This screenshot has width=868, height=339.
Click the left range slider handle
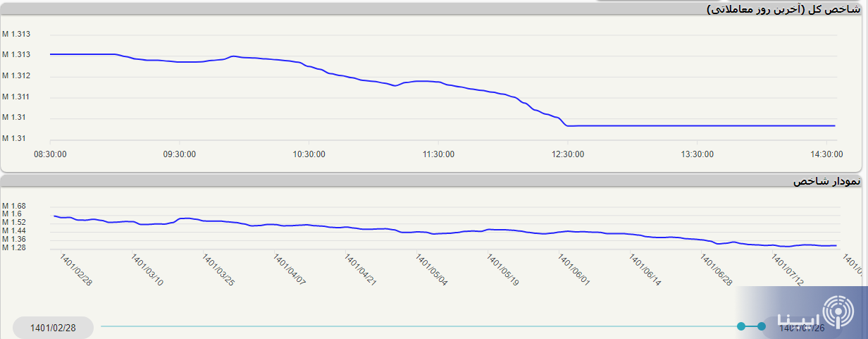741,326
